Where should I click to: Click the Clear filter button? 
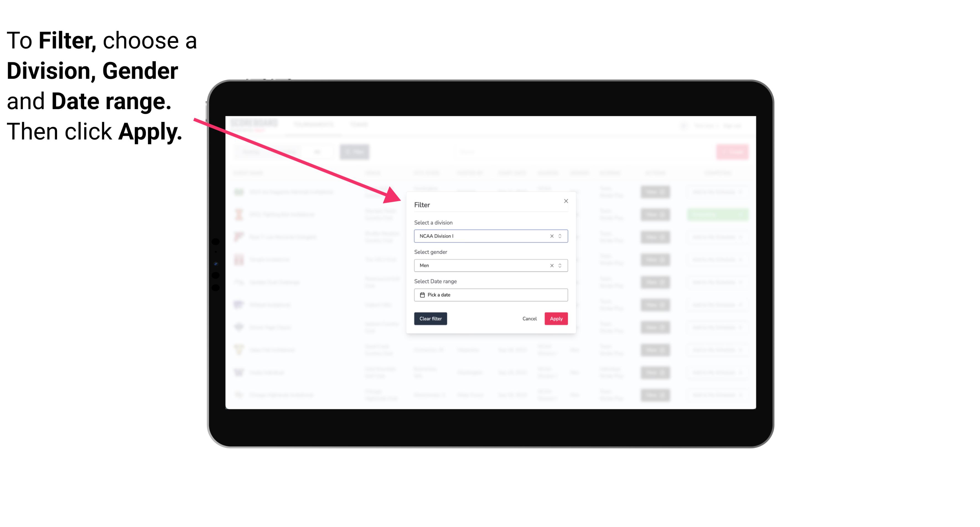pyautogui.click(x=431, y=319)
